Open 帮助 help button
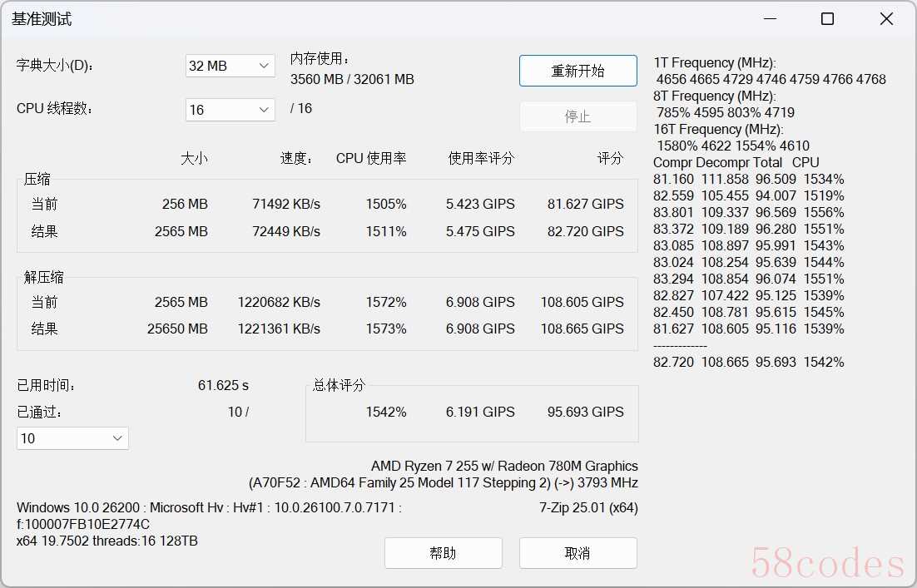The height and width of the screenshot is (588, 917). [443, 553]
